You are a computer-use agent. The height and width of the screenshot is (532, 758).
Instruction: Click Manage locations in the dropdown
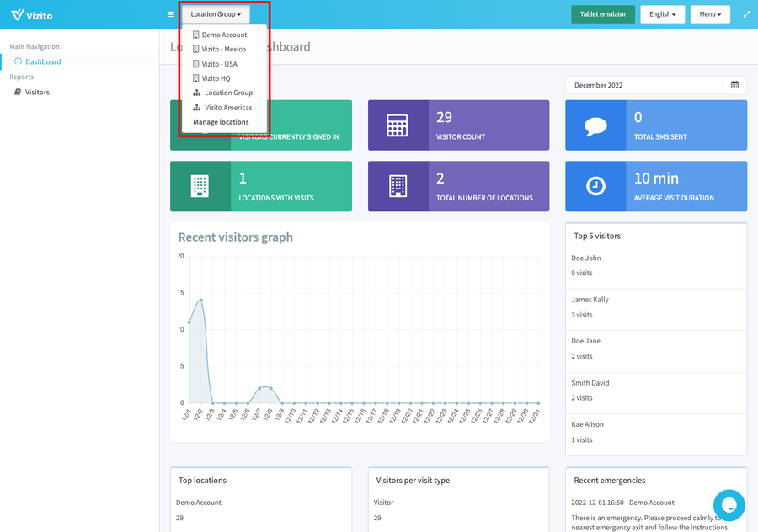pyautogui.click(x=221, y=122)
